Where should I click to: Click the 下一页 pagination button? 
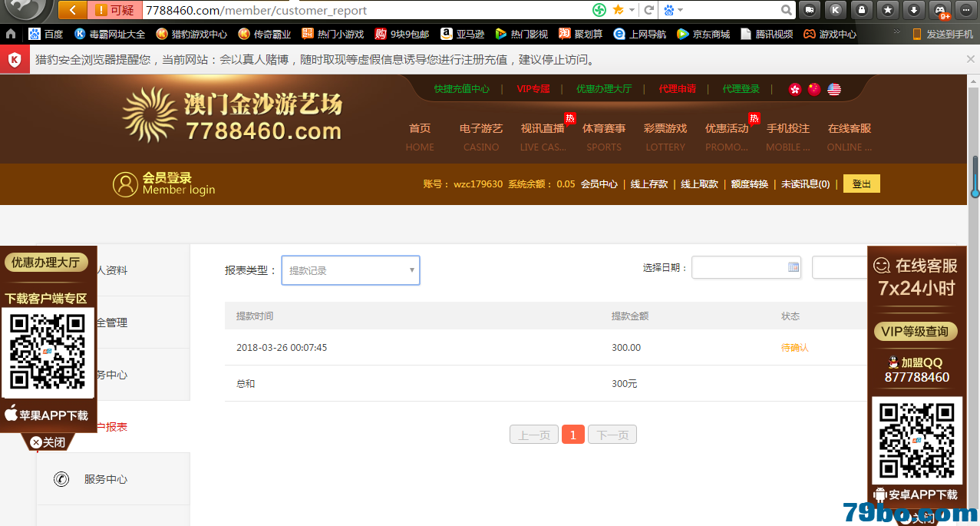pos(612,435)
